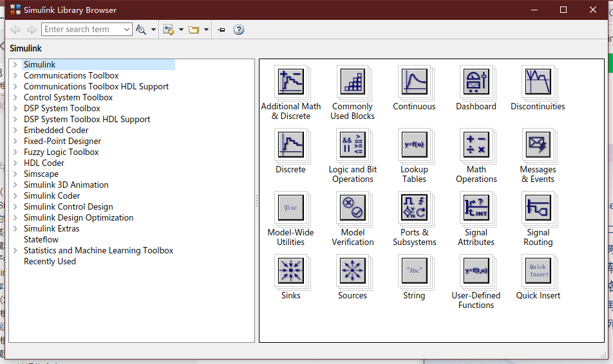This screenshot has height=364, width=613.
Task: Click the Enter search term field
Action: tap(82, 30)
